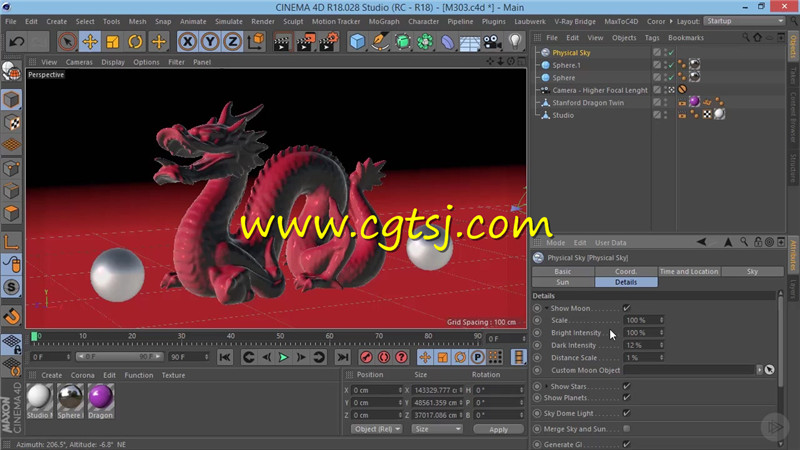Add a Cube primitive object
Image resolution: width=800 pixels, height=450 pixels.
click(358, 41)
